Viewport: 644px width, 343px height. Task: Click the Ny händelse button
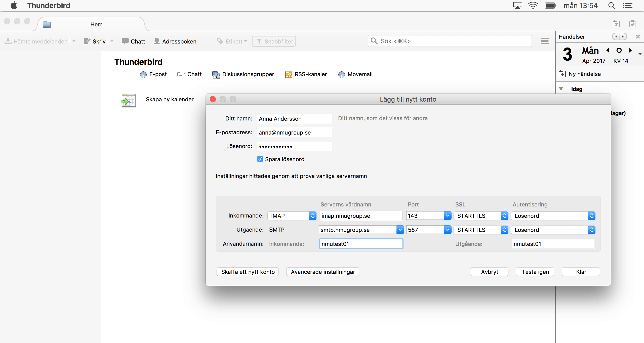(x=579, y=74)
